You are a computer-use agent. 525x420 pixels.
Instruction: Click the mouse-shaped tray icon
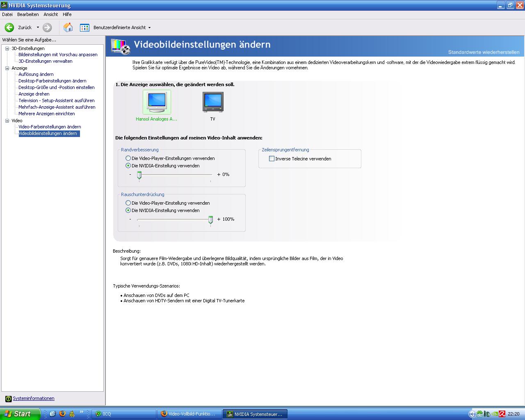coord(487,414)
